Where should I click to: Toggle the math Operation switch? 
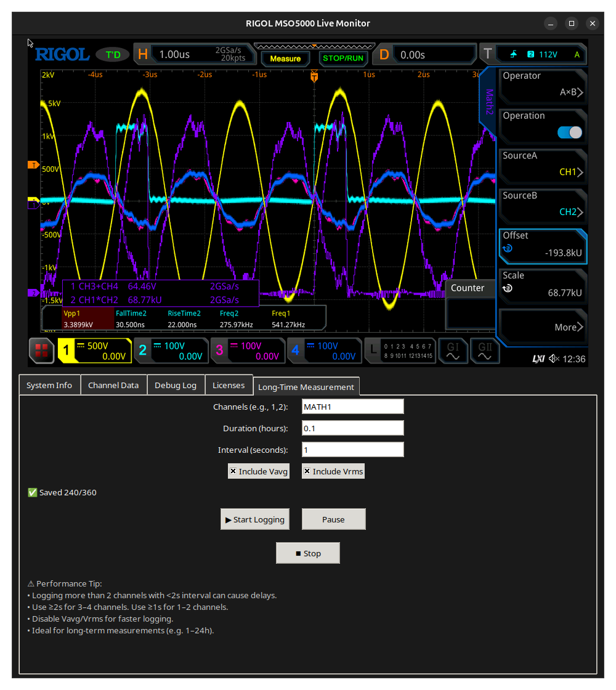tap(570, 132)
